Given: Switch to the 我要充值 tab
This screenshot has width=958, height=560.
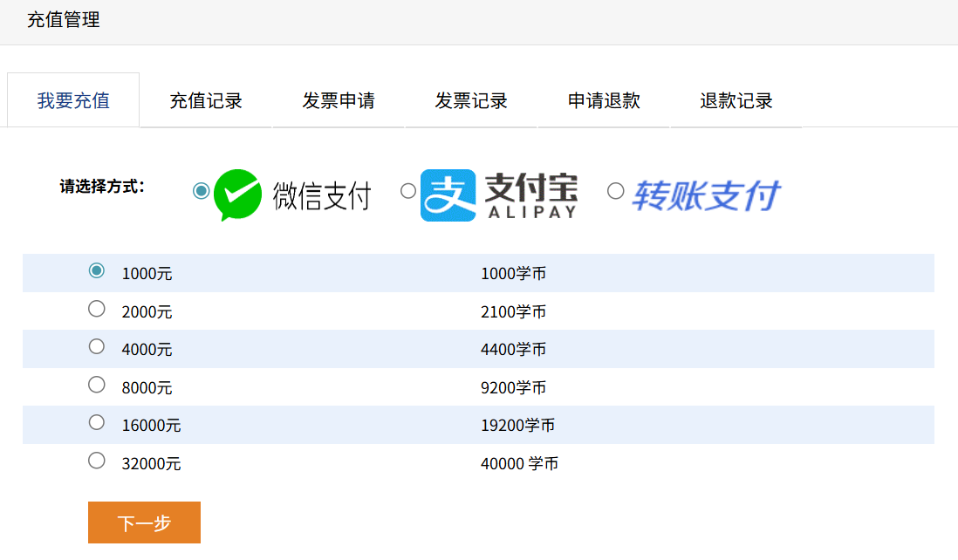Looking at the screenshot, I should click(x=73, y=100).
